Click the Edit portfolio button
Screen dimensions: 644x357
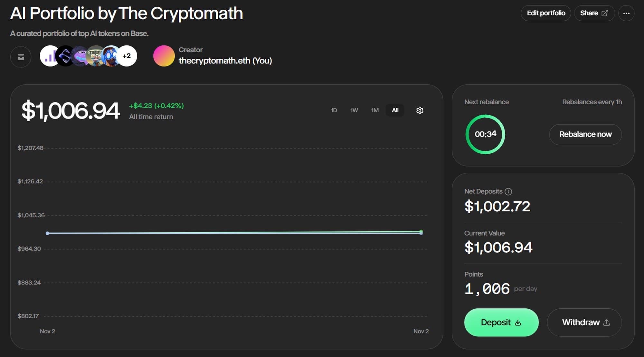pyautogui.click(x=546, y=13)
